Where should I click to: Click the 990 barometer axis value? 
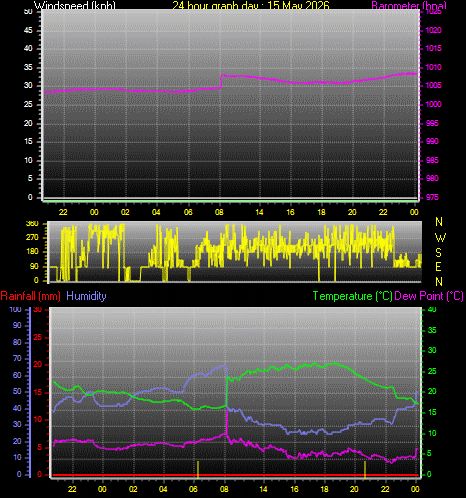click(432, 141)
